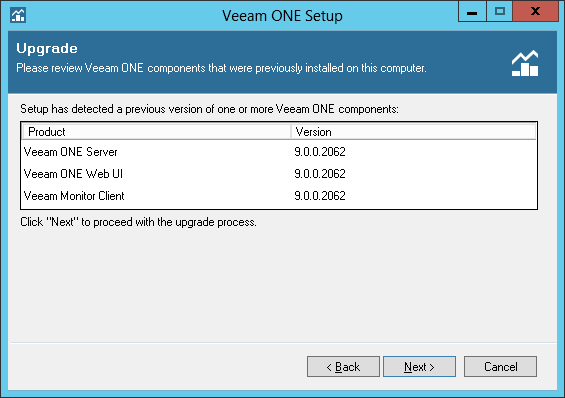Click the 'Setup has detected' message text
The height and width of the screenshot is (398, 565).
coord(209,109)
